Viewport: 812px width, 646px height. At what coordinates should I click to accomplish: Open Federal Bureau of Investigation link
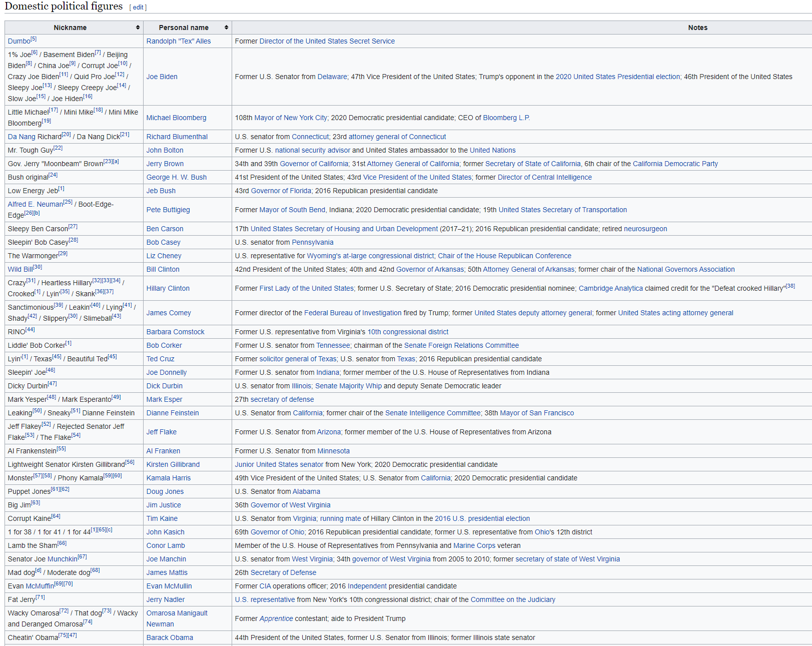pyautogui.click(x=353, y=313)
